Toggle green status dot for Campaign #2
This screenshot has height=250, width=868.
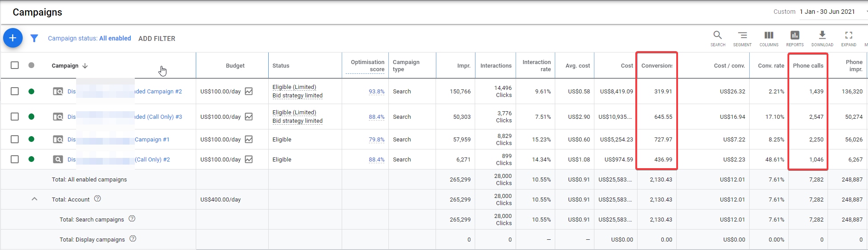[31, 91]
